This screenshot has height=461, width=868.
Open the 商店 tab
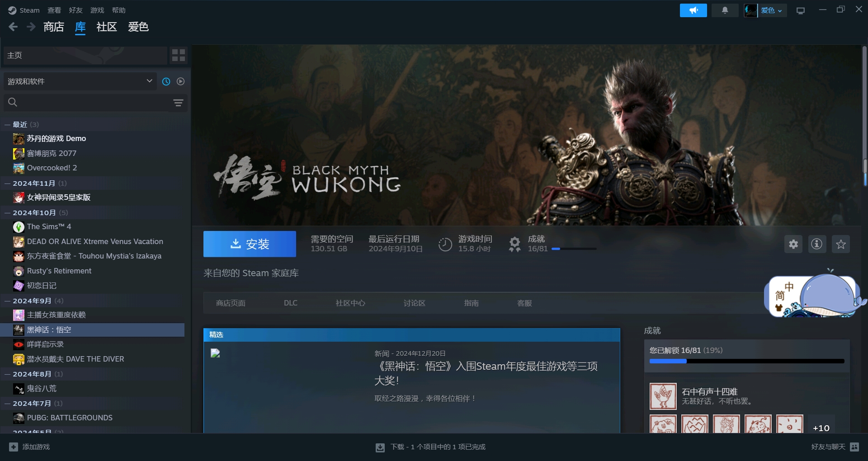pos(54,27)
